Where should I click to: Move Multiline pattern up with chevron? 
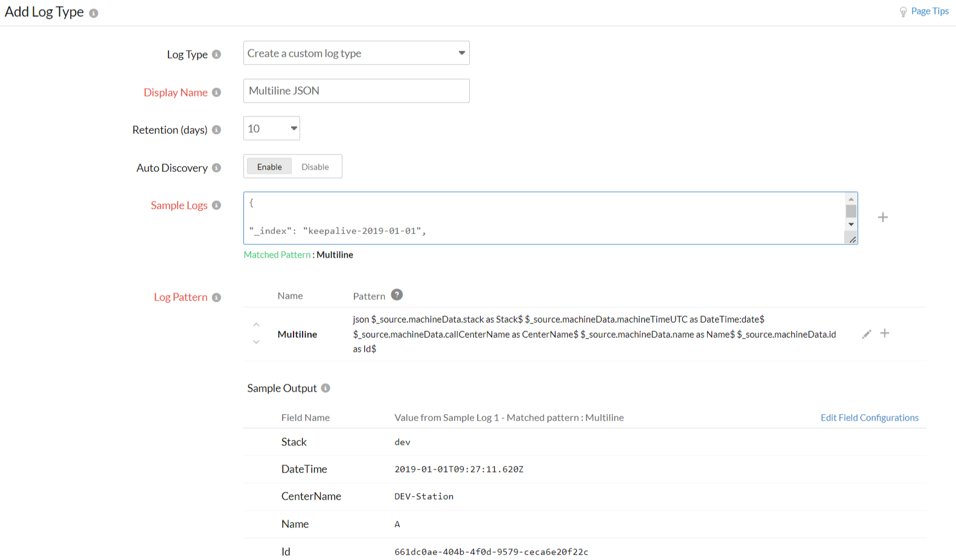(256, 325)
